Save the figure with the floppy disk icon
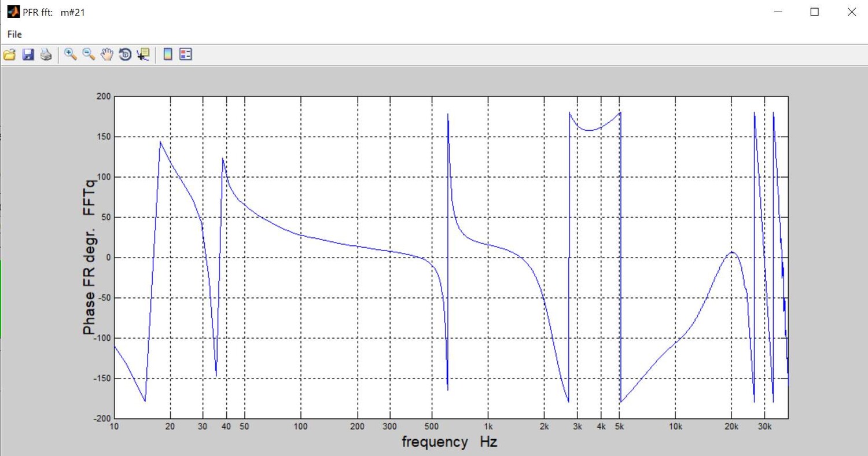 pos(28,54)
